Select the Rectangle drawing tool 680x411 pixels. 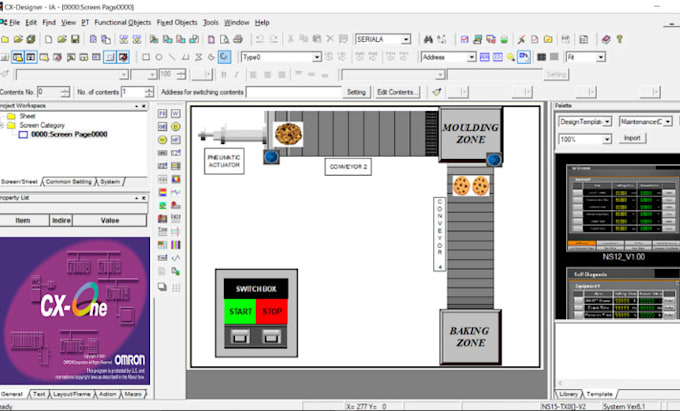(146, 57)
